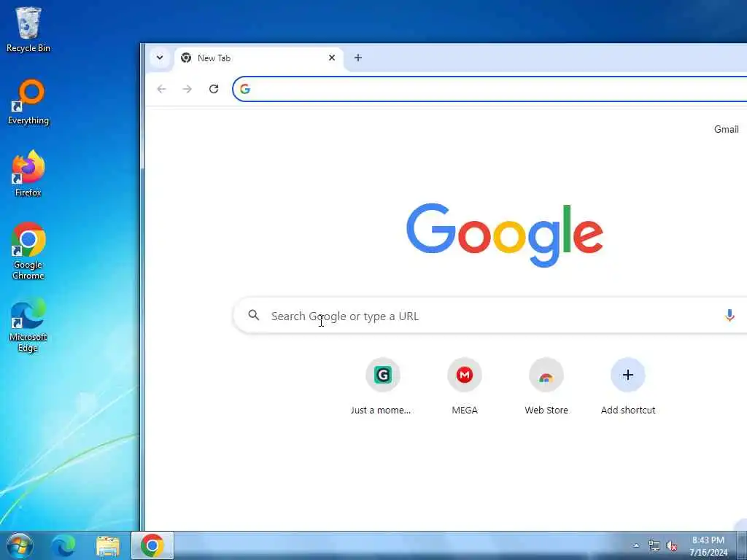Focus the Search Google or type a URL box

490,315
